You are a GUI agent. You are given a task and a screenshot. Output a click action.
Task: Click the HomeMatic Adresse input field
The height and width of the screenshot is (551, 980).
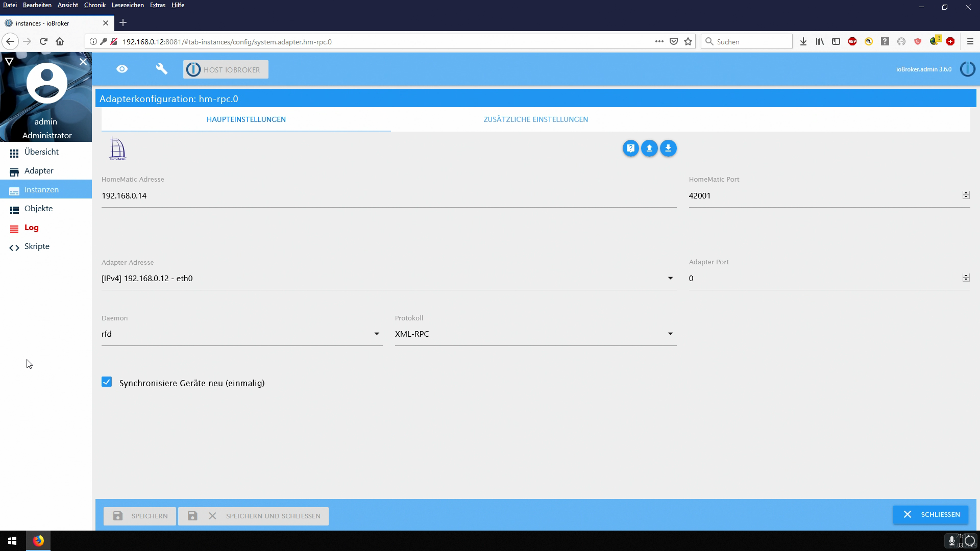click(x=388, y=196)
